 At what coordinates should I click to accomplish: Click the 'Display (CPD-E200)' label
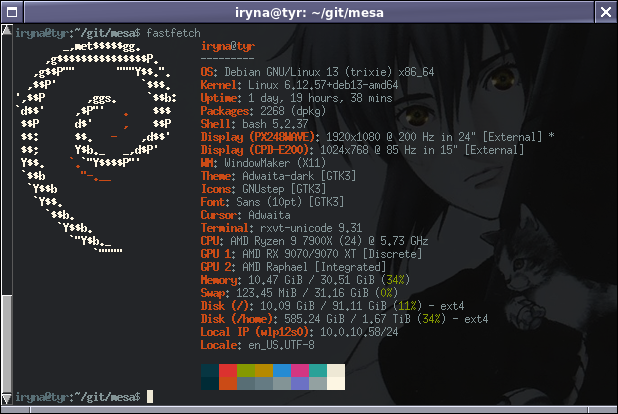point(255,150)
